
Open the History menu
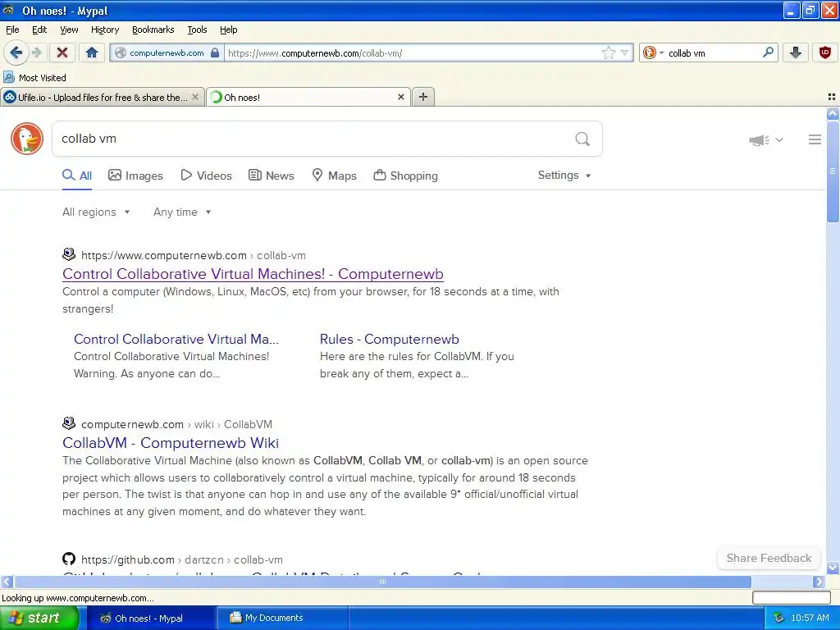tap(104, 30)
